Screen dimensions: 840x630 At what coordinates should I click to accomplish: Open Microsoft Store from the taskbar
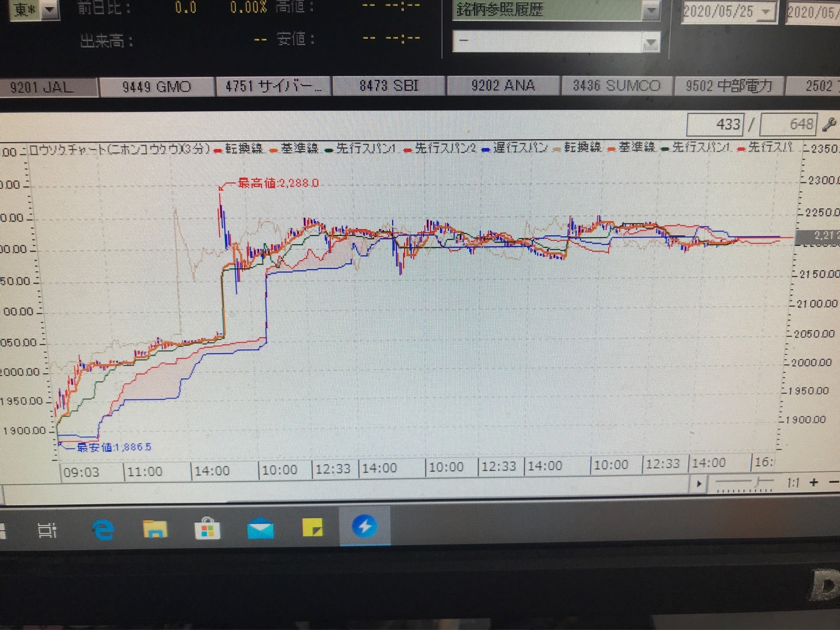[x=207, y=529]
